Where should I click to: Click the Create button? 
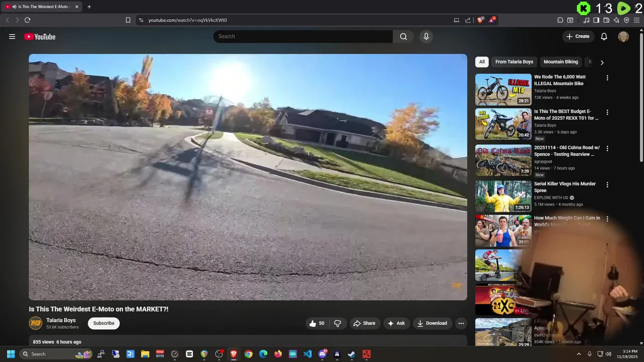(x=578, y=36)
